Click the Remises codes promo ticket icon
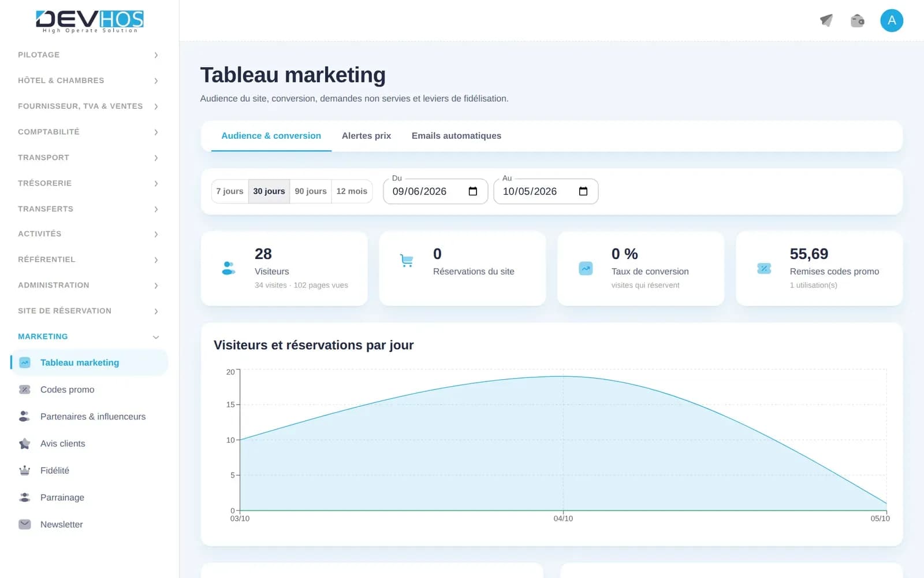Viewport: 924px width, 578px height. tap(764, 268)
